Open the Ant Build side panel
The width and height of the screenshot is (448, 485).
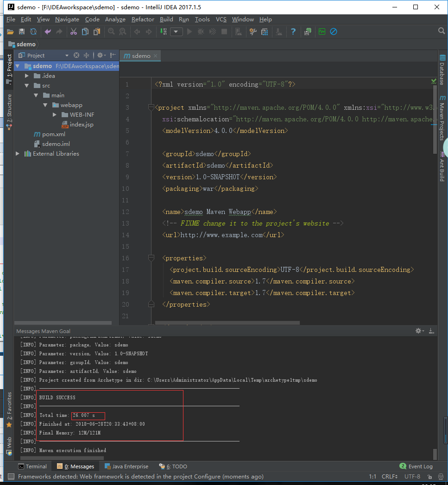click(442, 166)
